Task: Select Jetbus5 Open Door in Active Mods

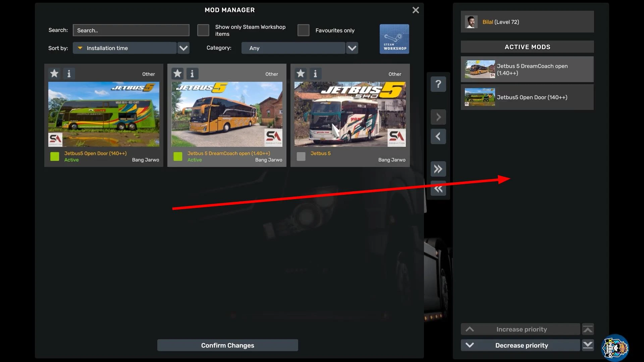Action: coord(527,97)
